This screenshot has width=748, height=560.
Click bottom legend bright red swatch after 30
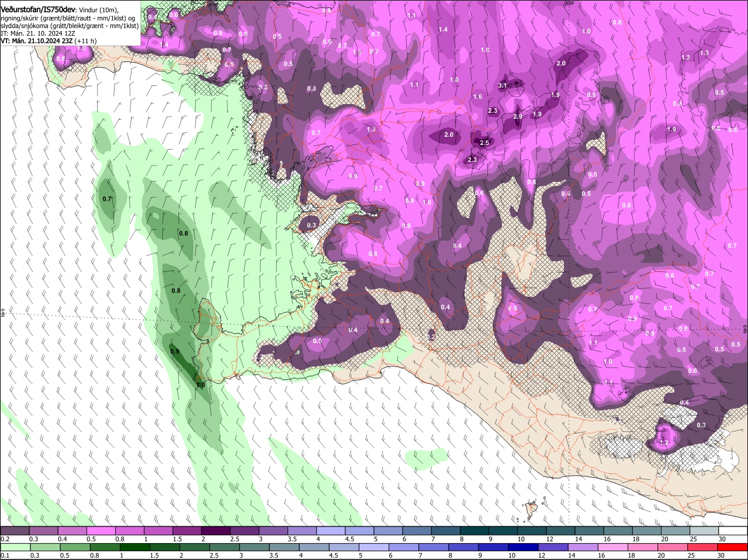click(733, 547)
